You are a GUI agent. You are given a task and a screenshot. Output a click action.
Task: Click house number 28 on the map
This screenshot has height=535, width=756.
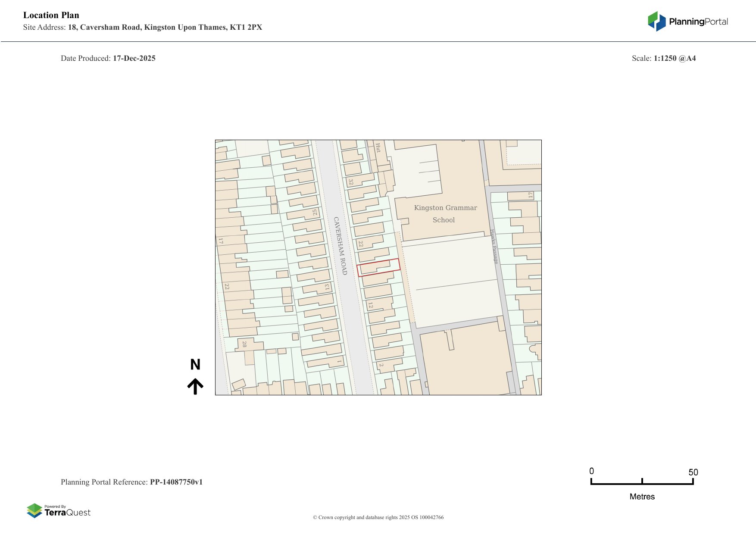pyautogui.click(x=244, y=344)
